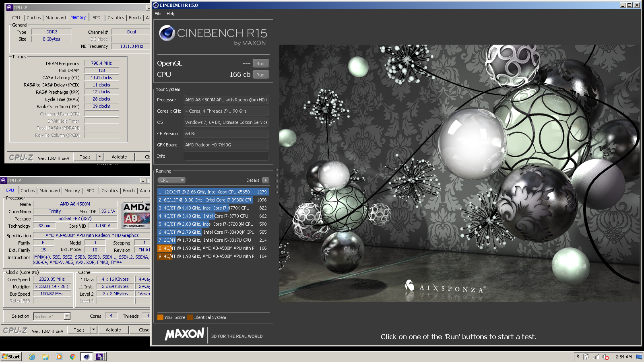Click Validate in upper CPU-Z window
644x362 pixels.
pyautogui.click(x=119, y=157)
